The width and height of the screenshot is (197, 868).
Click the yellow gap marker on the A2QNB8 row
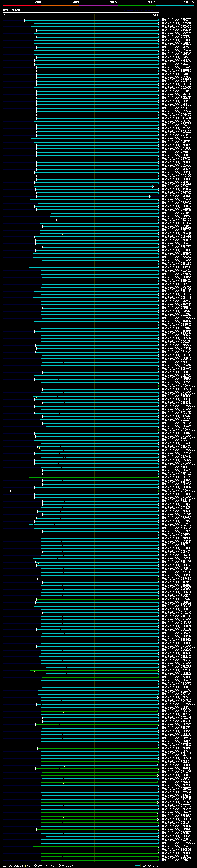(x=64, y=766)
